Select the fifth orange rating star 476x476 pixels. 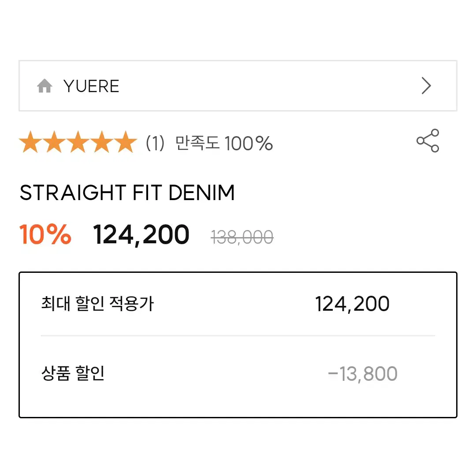[125, 142]
